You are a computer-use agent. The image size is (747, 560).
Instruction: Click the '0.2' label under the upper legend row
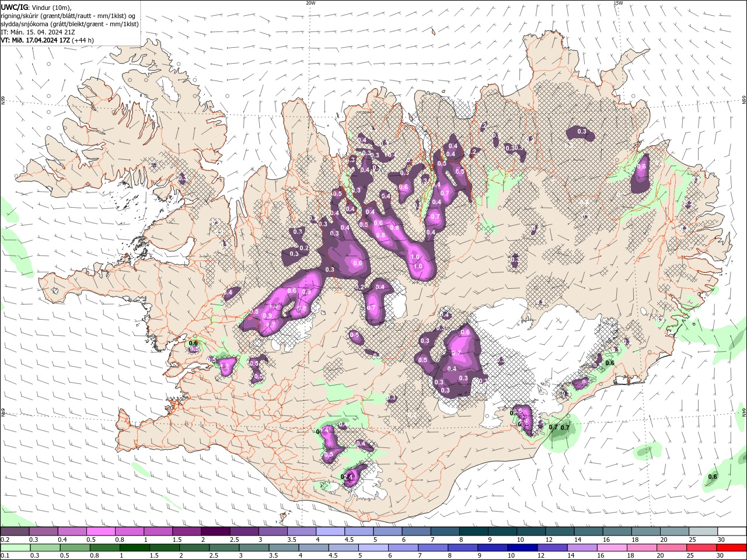[5, 540]
